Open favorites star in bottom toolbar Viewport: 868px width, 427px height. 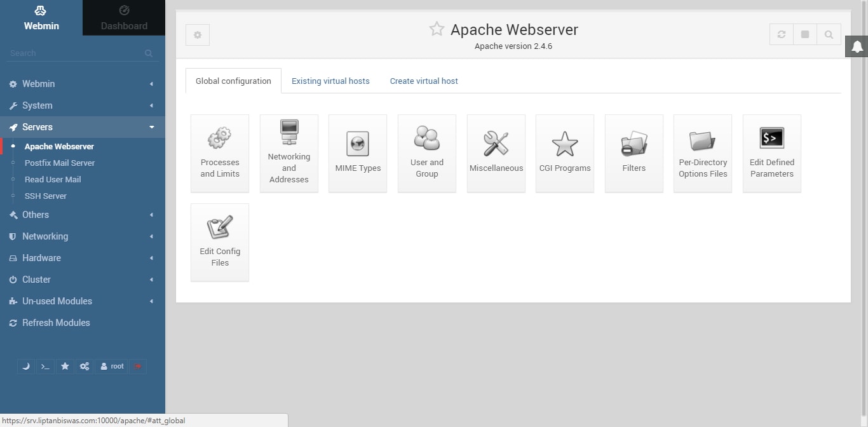click(65, 366)
